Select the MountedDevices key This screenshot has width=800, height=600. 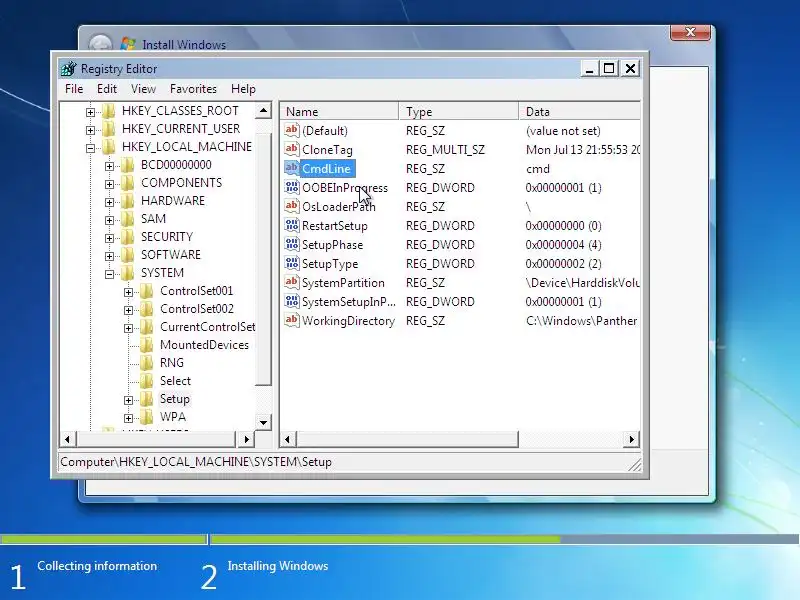coord(204,345)
